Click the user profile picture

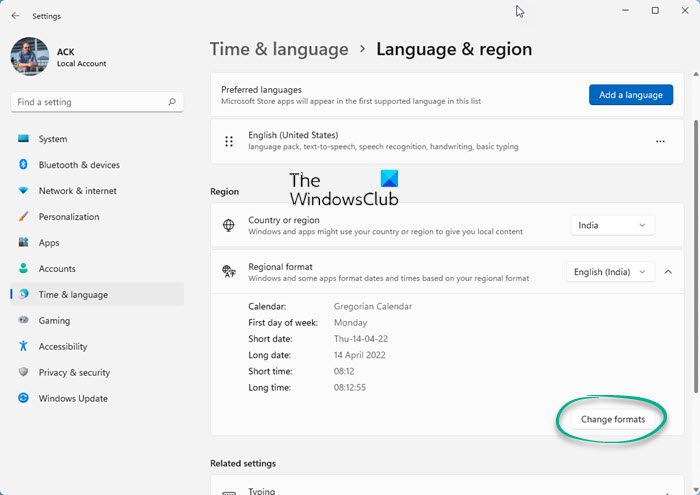click(30, 56)
